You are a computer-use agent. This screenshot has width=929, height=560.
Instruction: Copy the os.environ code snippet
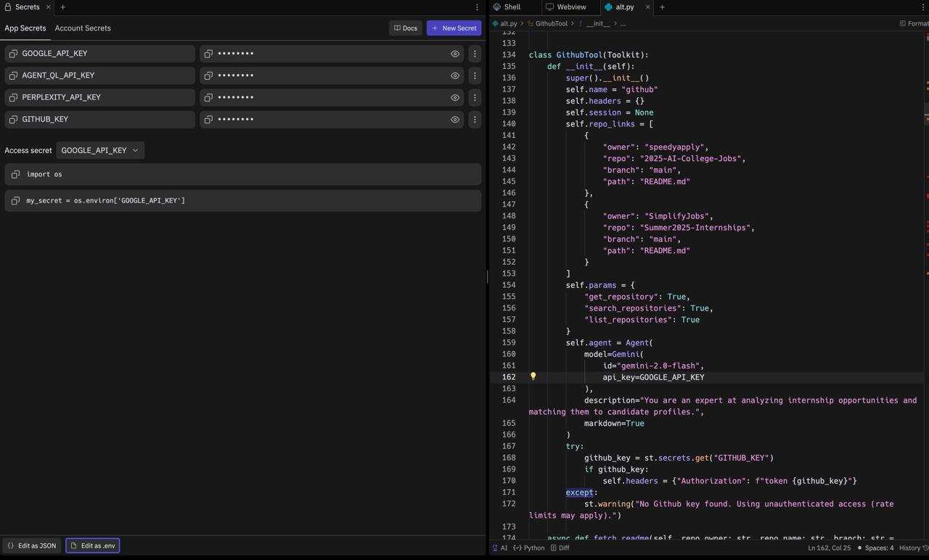(16, 200)
